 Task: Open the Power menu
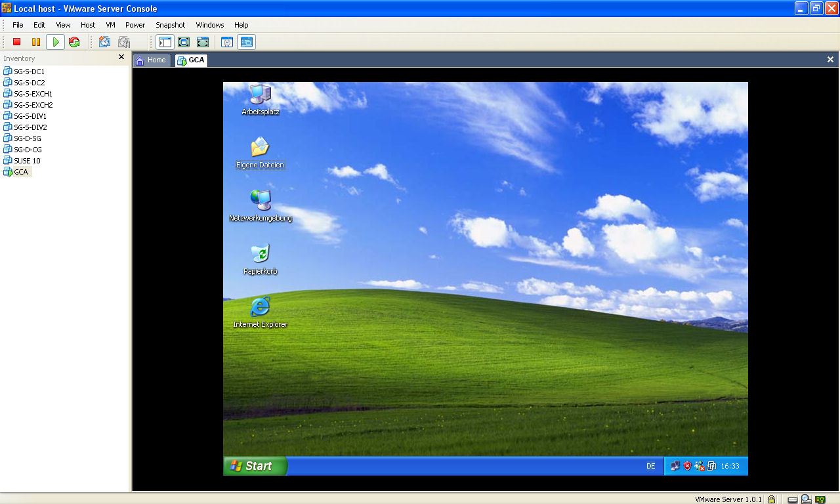(x=135, y=25)
